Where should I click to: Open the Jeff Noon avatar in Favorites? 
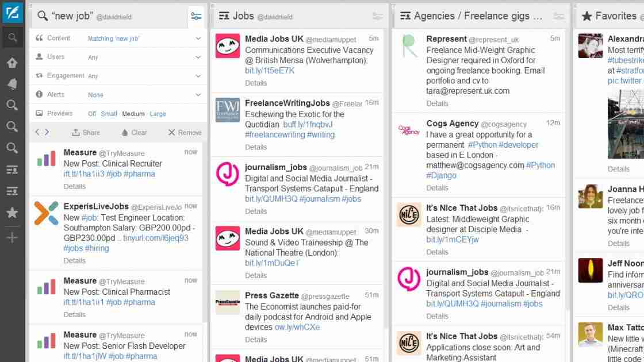click(x=590, y=270)
